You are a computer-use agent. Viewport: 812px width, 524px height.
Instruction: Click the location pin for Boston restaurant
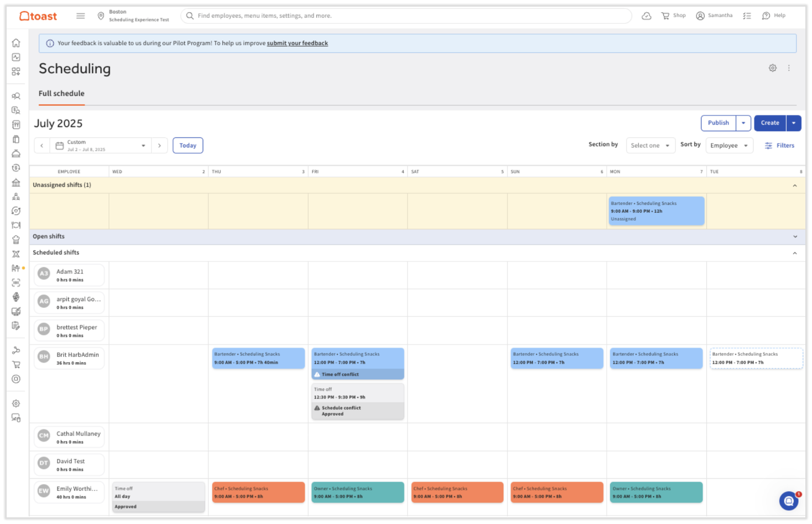(x=101, y=15)
